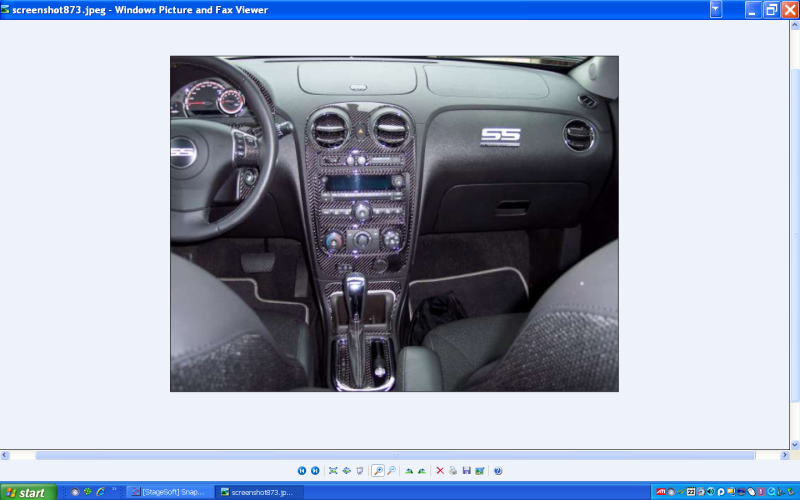Rotate the image clockwise
800x500 pixels.
[x=409, y=470]
